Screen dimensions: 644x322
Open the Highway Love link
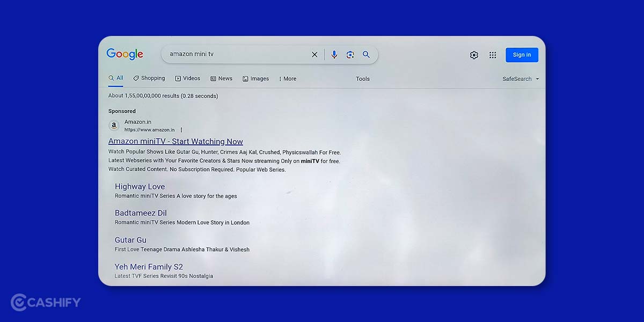(x=140, y=187)
